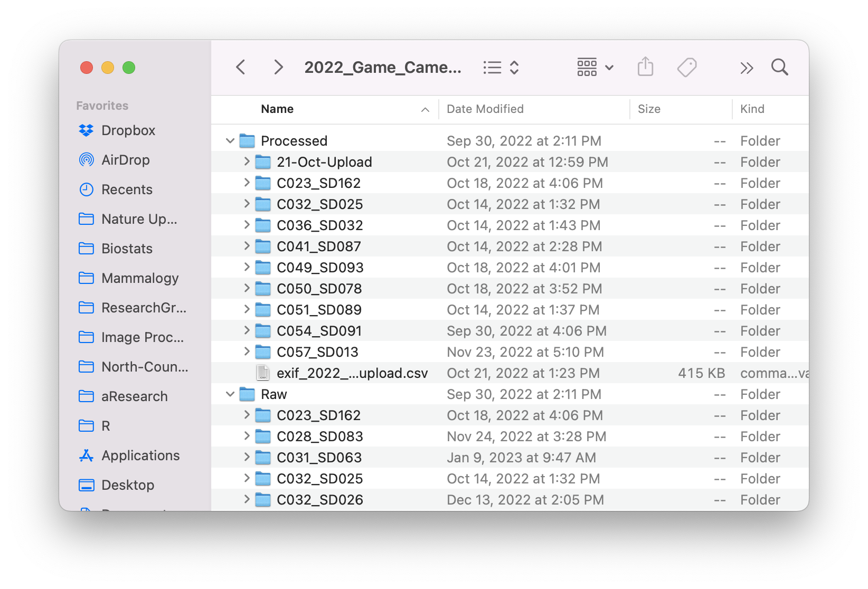Open the Finder search field
Screen dimensions: 868x589
[780, 67]
